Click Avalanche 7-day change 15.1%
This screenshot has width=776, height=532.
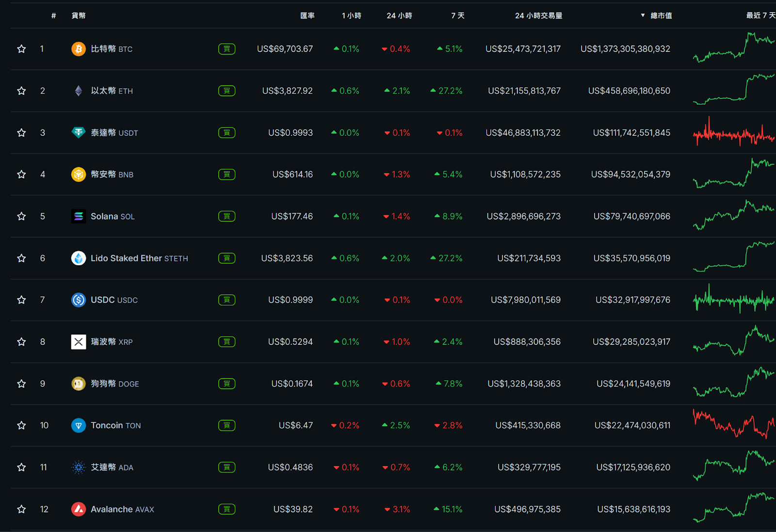point(448,509)
